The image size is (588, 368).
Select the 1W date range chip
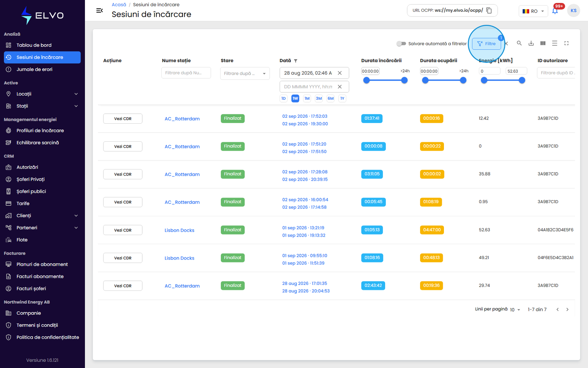(x=295, y=98)
